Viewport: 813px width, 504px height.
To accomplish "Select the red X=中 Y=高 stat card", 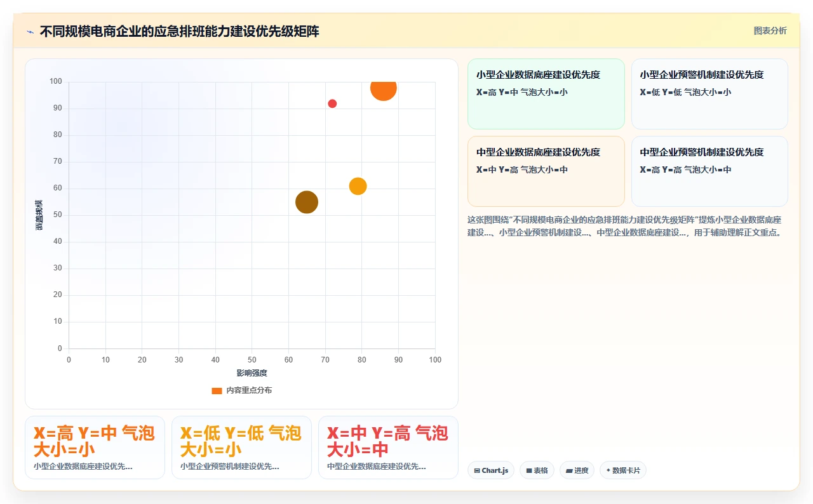I will pyautogui.click(x=388, y=448).
